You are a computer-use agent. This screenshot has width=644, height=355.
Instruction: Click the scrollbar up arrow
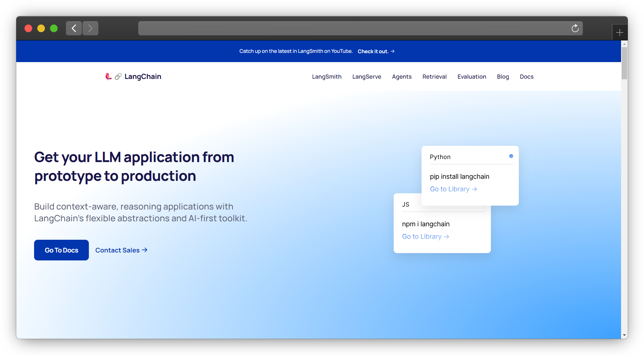[x=624, y=44]
